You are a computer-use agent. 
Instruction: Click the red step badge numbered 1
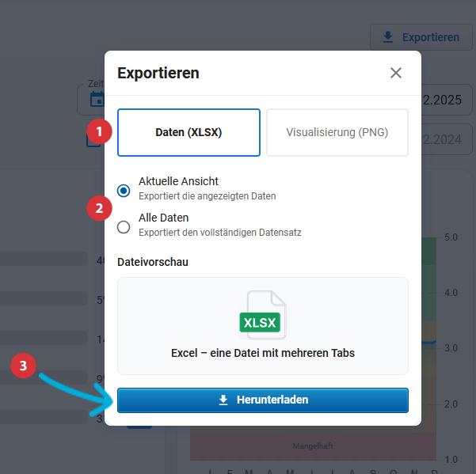click(x=98, y=131)
